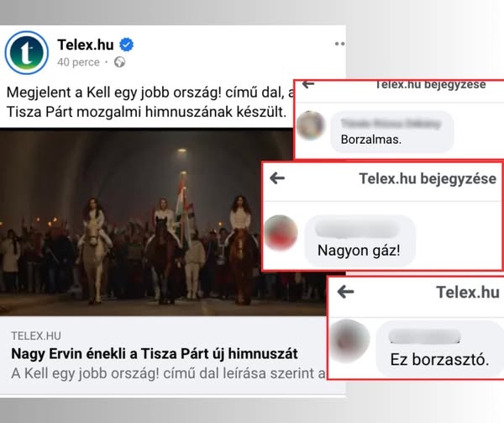Click back arrow above Ez borzasztó comment
Viewport: 504px width, 423px height.
[345, 292]
